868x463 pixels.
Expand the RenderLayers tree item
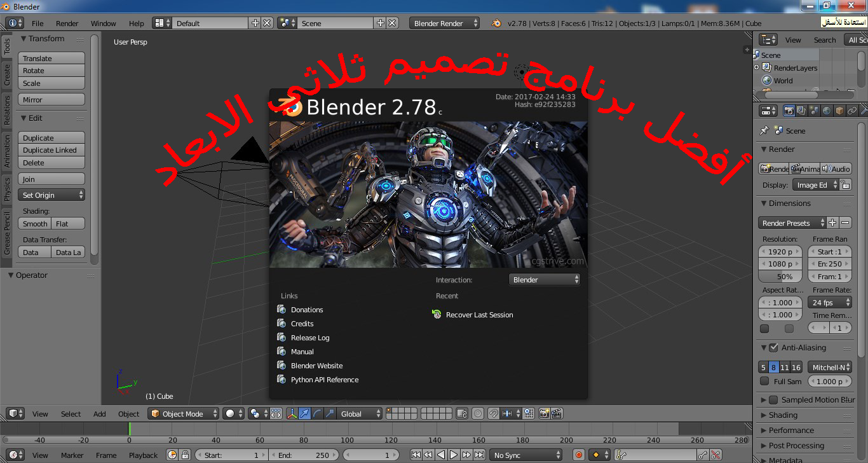(757, 67)
